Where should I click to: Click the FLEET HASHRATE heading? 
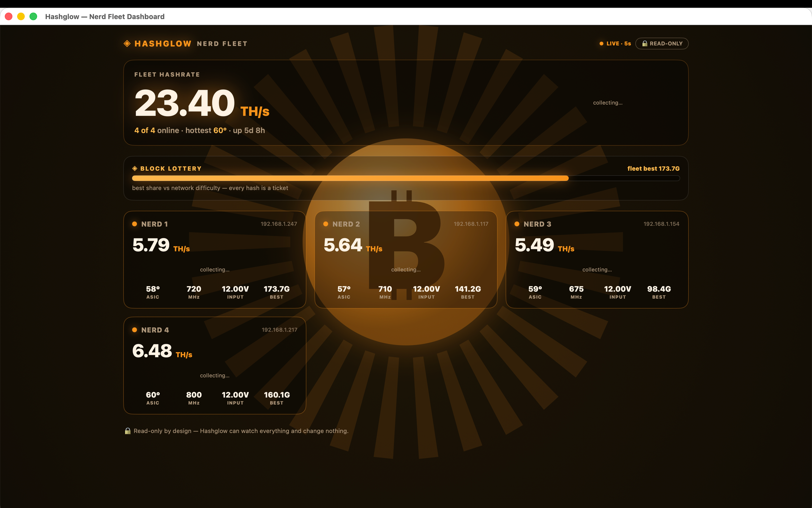[167, 75]
